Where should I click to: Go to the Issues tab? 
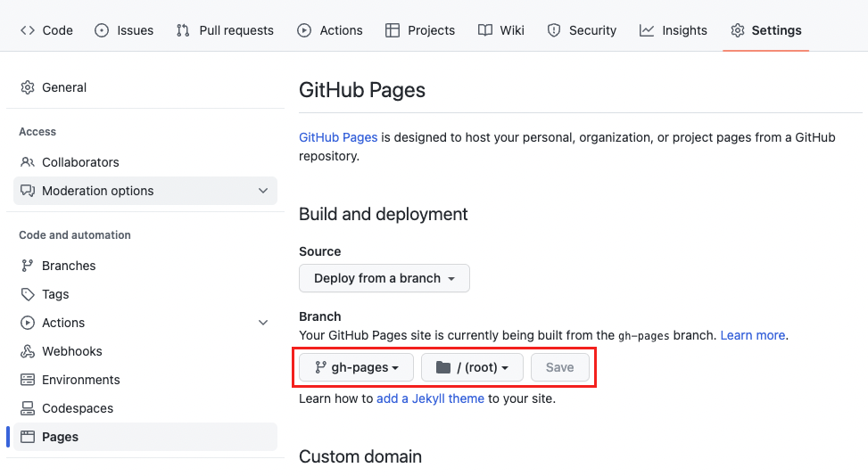[124, 30]
